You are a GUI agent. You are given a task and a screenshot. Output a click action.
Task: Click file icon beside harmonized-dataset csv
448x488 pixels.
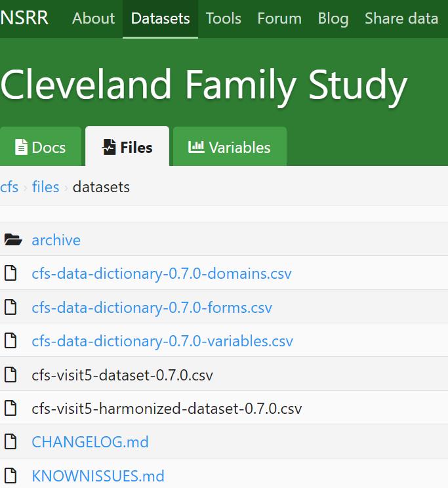click(x=10, y=408)
